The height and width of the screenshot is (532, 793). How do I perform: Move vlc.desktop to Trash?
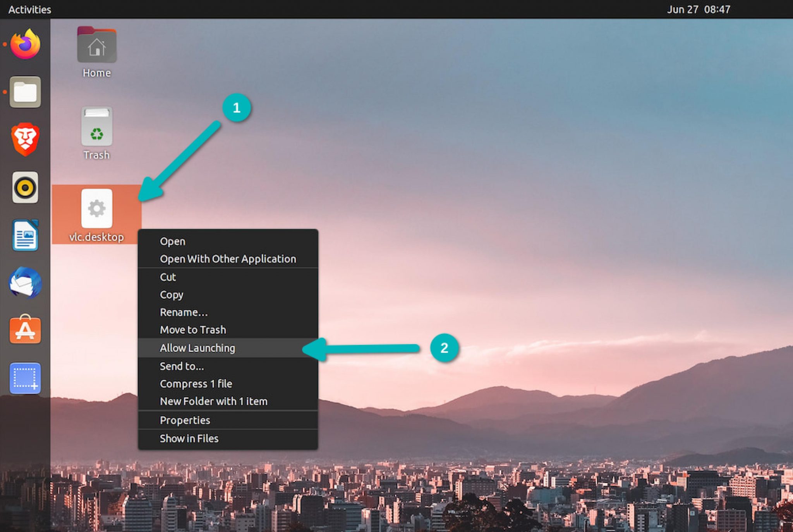click(x=193, y=329)
